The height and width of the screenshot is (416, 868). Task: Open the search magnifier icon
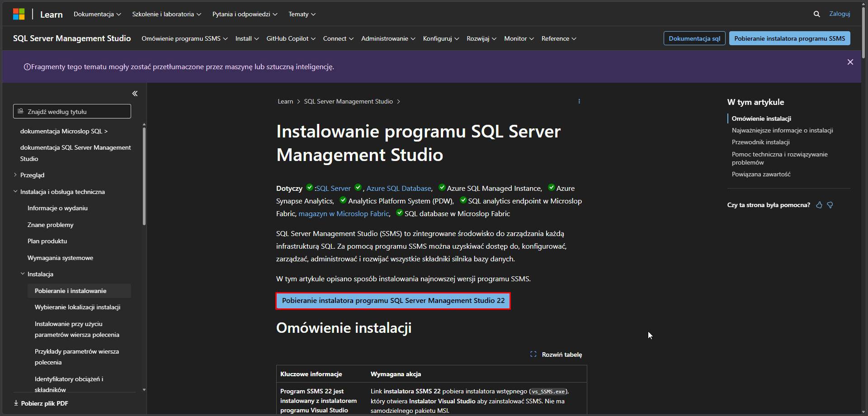816,14
